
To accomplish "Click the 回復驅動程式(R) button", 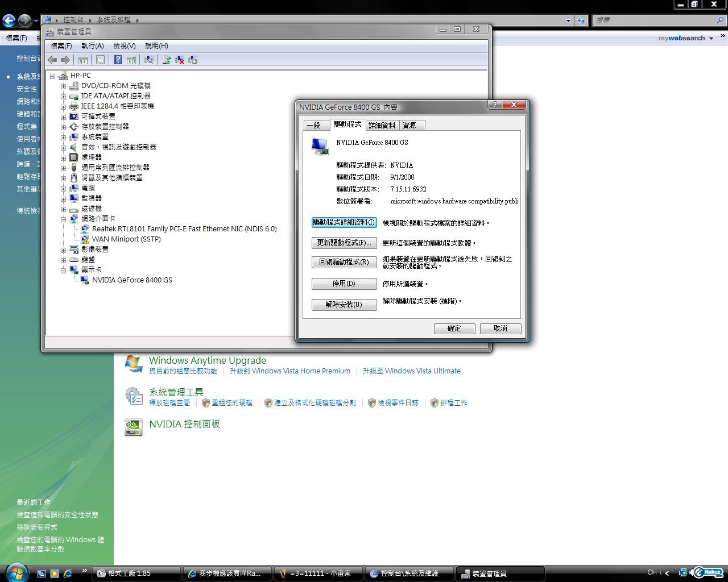I will coord(344,262).
